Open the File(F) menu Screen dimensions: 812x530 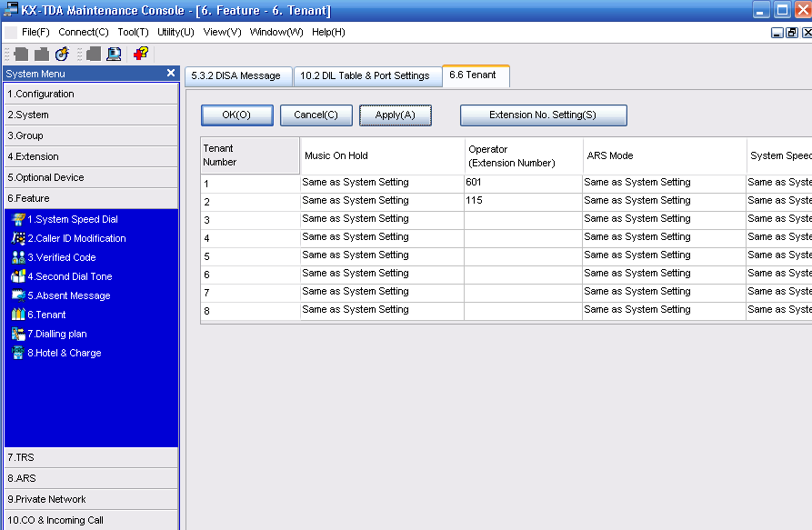tap(35, 32)
